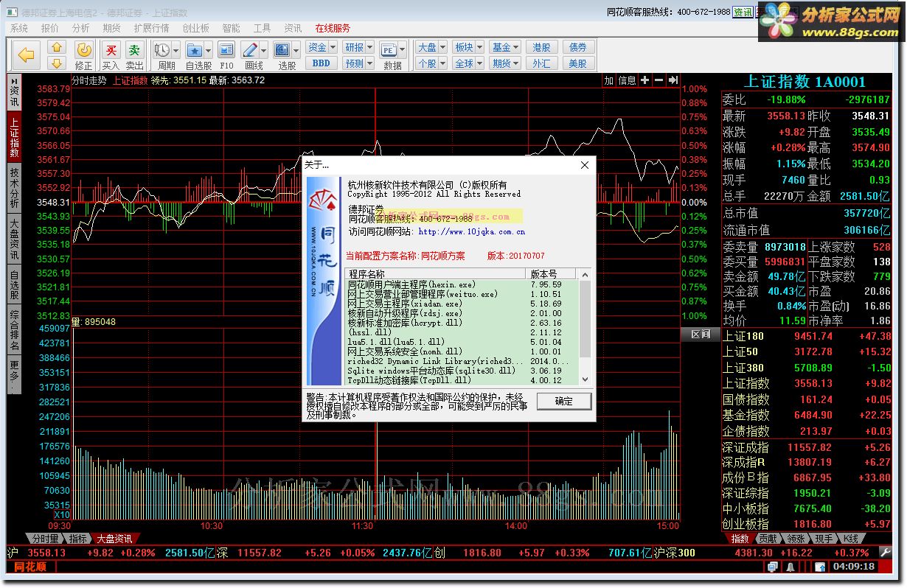Viewport: 907px width, 588px height.
Task: Click the 修正 refresh icon
Action: [x=84, y=50]
